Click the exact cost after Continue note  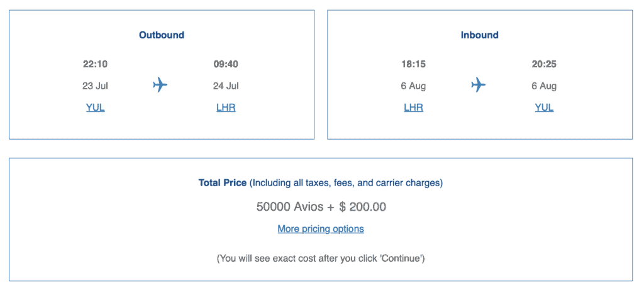point(321,259)
